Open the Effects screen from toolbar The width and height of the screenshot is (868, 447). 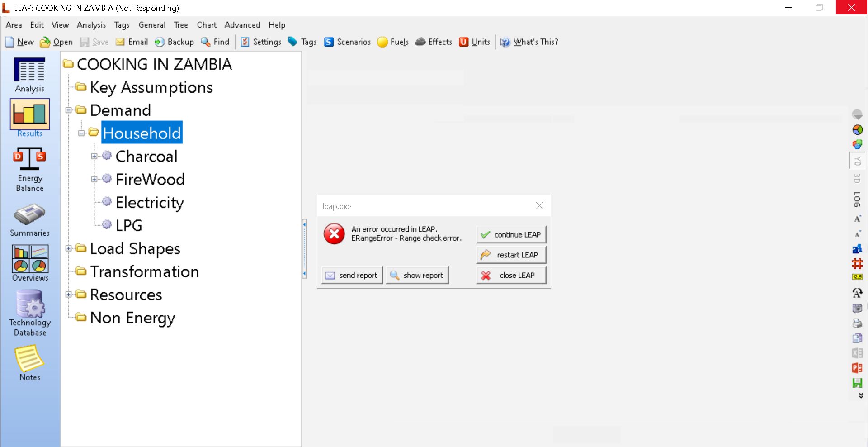tap(434, 42)
